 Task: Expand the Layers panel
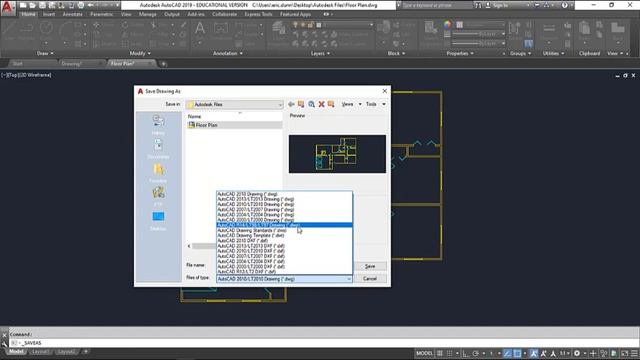(x=320, y=53)
